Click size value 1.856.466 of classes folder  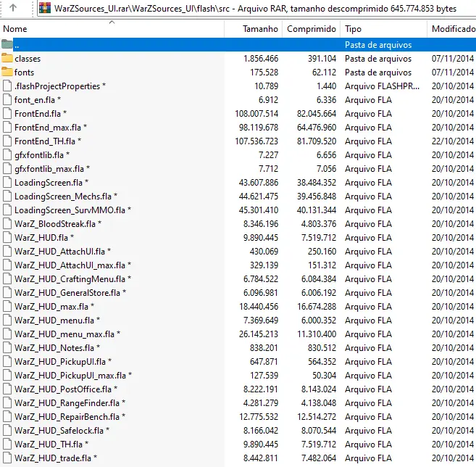pyautogui.click(x=261, y=58)
